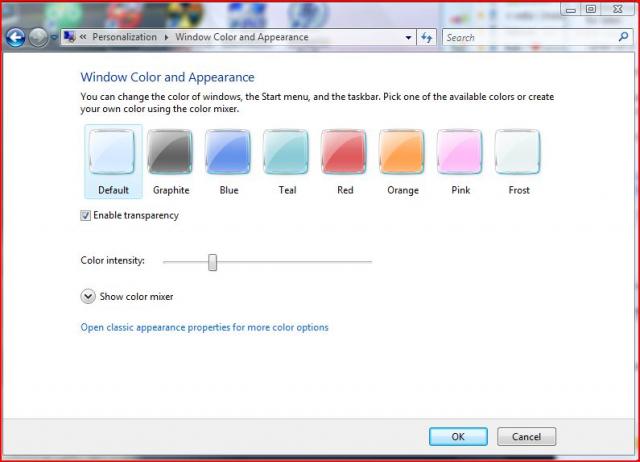This screenshot has width=640, height=462.
Task: Open the recent pages dropdown arrow
Action: 53,38
